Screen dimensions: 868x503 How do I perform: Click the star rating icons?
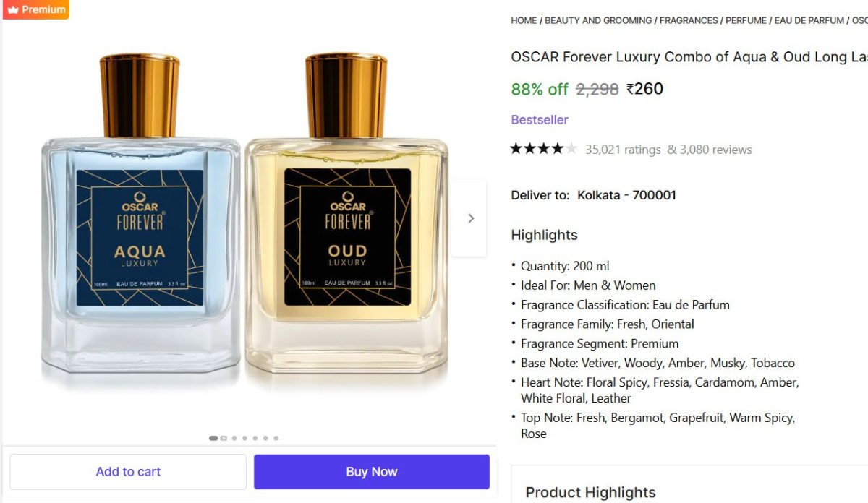[x=543, y=149]
